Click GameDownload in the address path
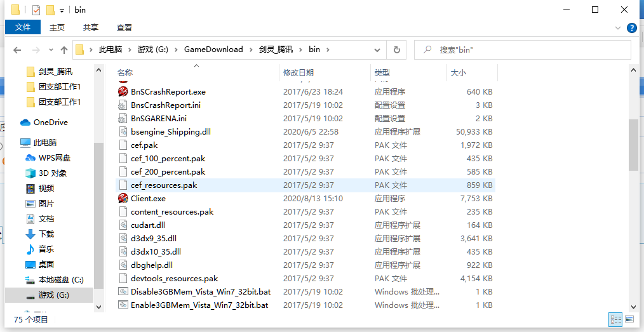 [x=213, y=50]
